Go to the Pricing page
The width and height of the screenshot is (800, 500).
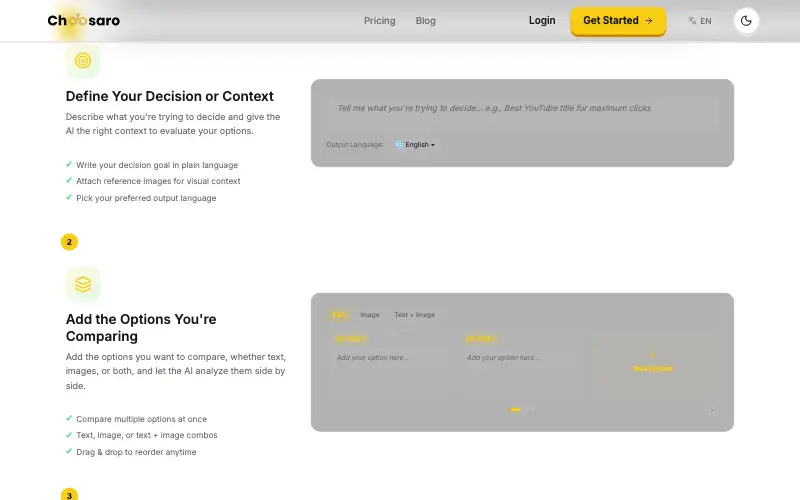pyautogui.click(x=379, y=21)
